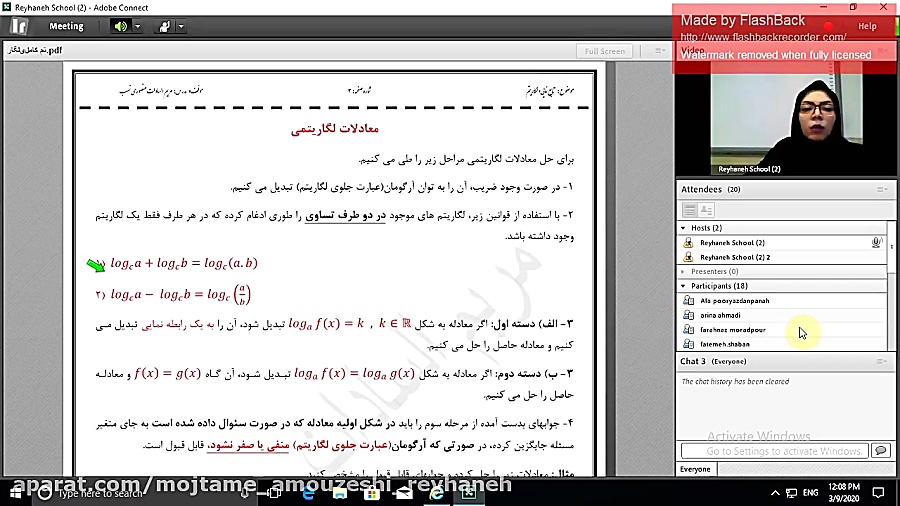Screen dimensions: 900x506
Task: Select participant fatemeh.shaban
Action: (782, 344)
